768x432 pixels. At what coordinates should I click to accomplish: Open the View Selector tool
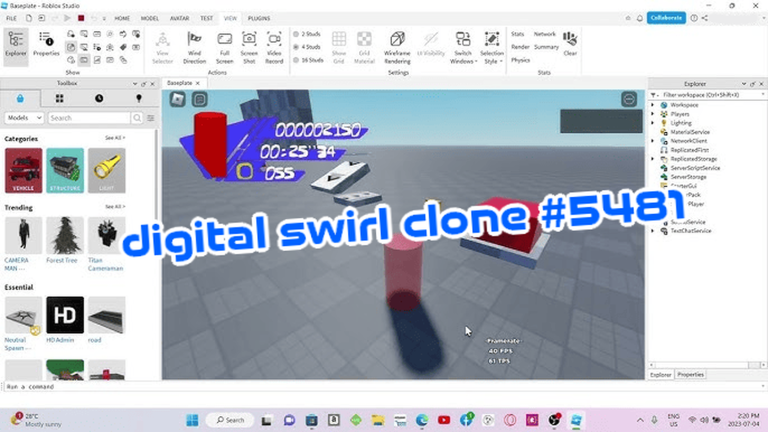pyautogui.click(x=163, y=48)
